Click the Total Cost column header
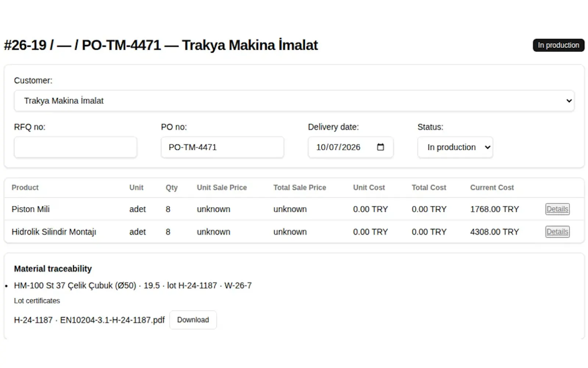 (429, 188)
